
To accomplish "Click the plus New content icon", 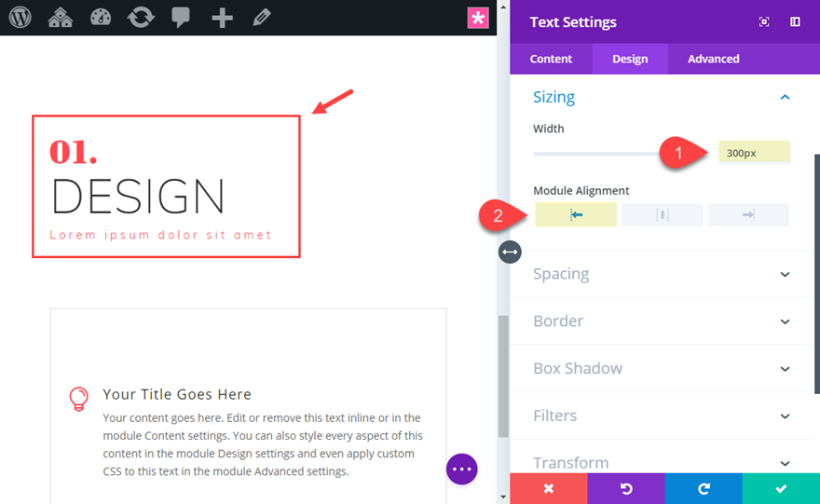I will (222, 18).
